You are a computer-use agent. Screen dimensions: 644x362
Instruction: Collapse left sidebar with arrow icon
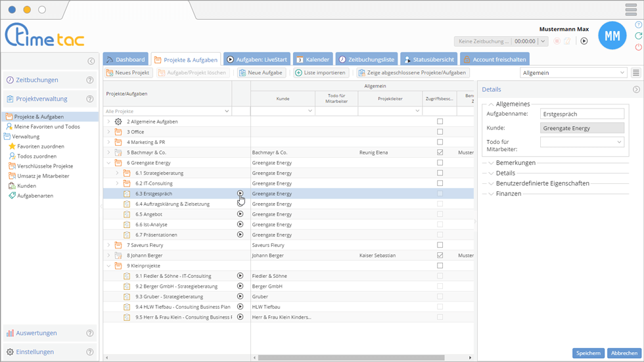pyautogui.click(x=91, y=61)
